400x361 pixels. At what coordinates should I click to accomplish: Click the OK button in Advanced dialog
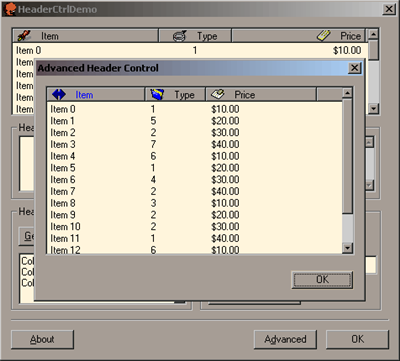click(322, 280)
